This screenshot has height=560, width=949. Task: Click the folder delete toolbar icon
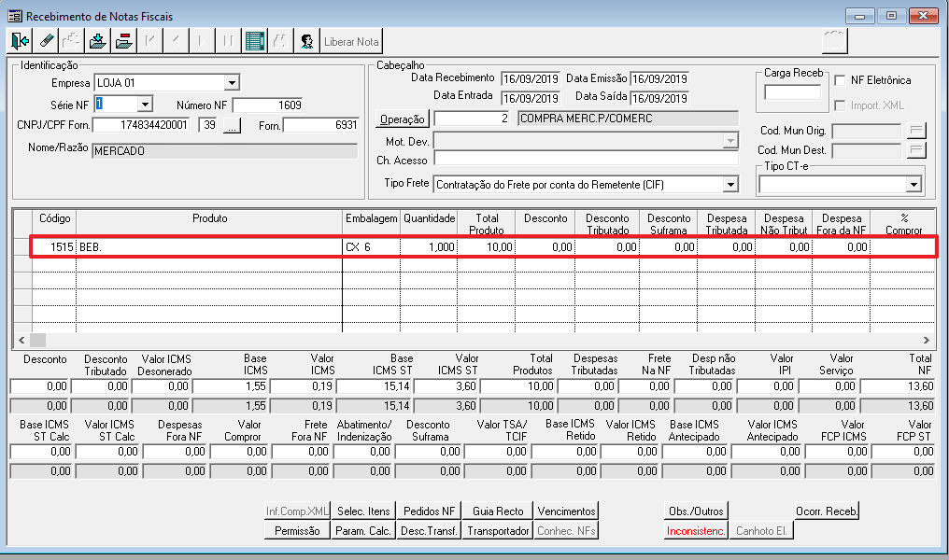coord(123,41)
